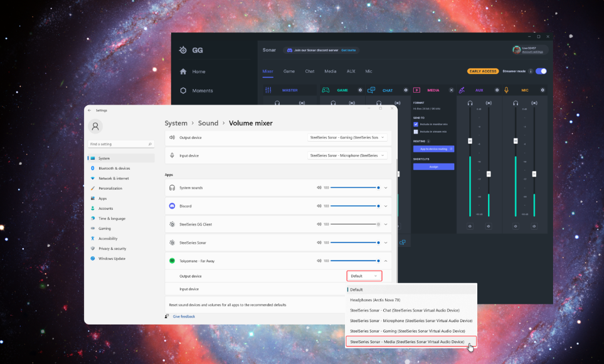This screenshot has width=604, height=364.
Task: Choose SteelSeries Sonar - Chat option
Action: pyautogui.click(x=411, y=310)
